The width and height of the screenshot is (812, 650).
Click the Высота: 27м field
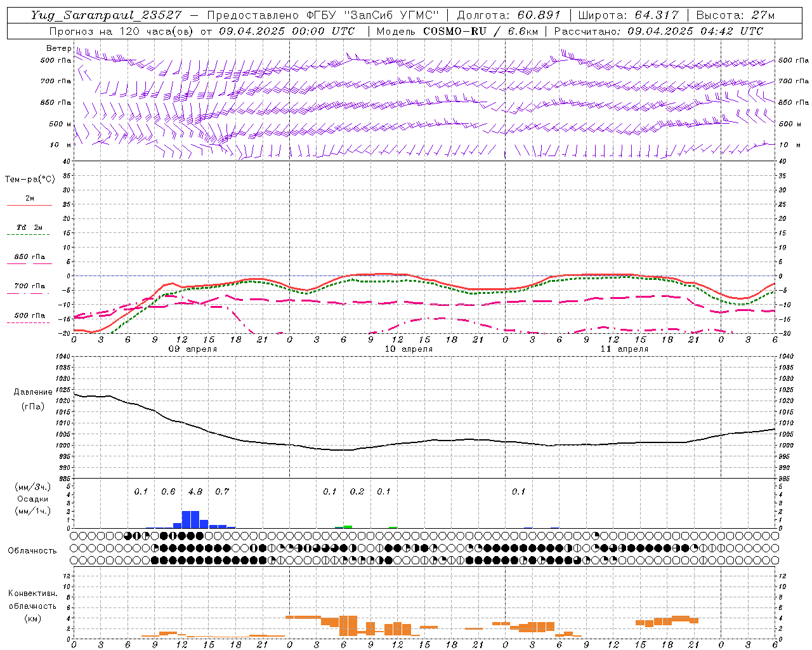tap(735, 15)
